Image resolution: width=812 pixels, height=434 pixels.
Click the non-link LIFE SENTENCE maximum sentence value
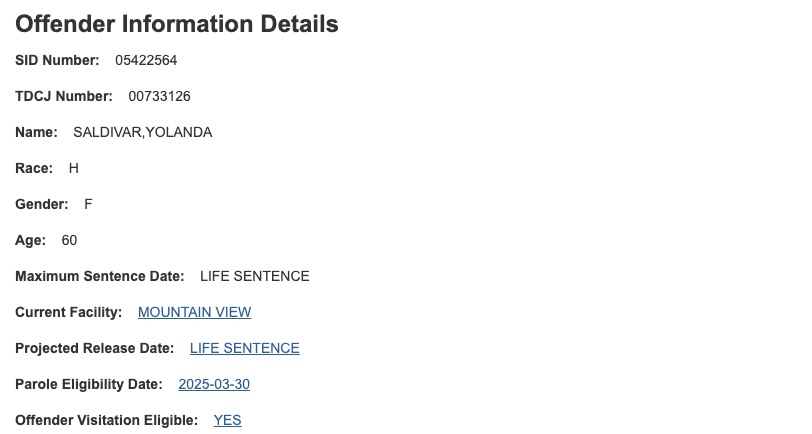coord(255,276)
